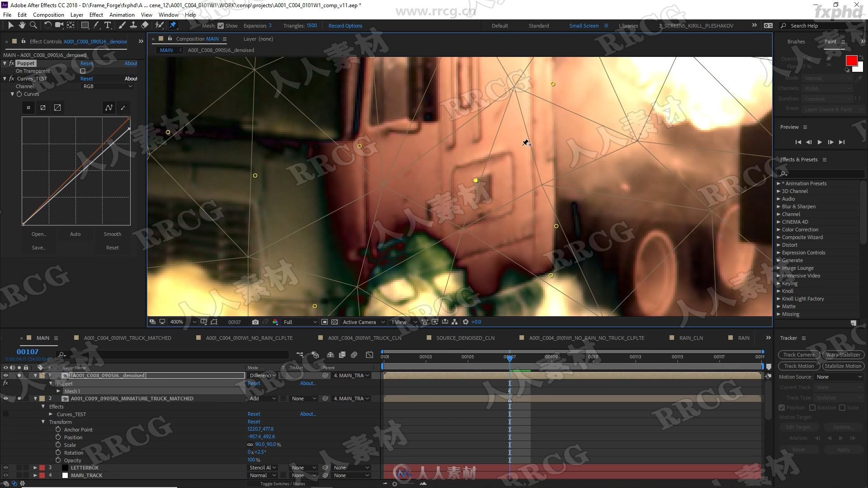Switch to A001_C004_0101W1_TRUCK_MATCHED timeline tab

click(127, 338)
